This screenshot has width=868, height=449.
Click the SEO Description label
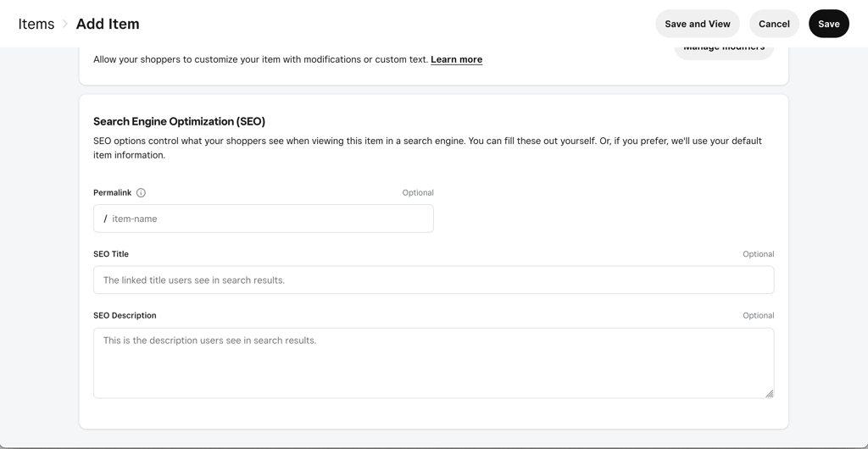click(125, 316)
